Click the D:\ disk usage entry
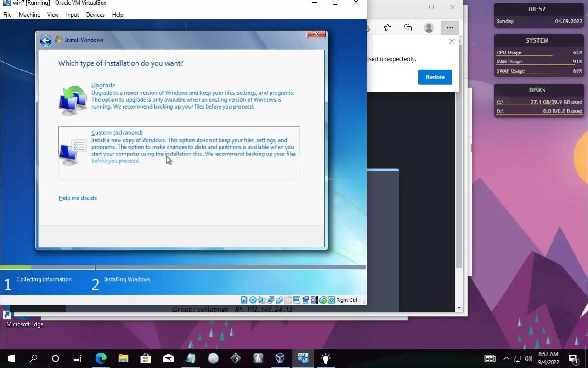588x368 pixels. [539, 111]
